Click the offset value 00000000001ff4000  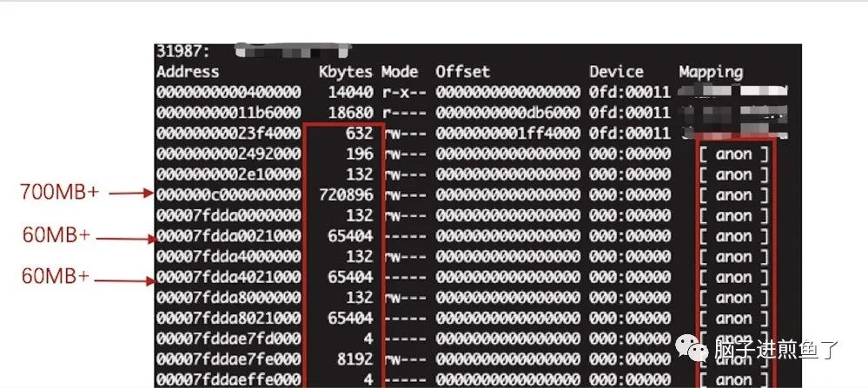pyautogui.click(x=508, y=133)
